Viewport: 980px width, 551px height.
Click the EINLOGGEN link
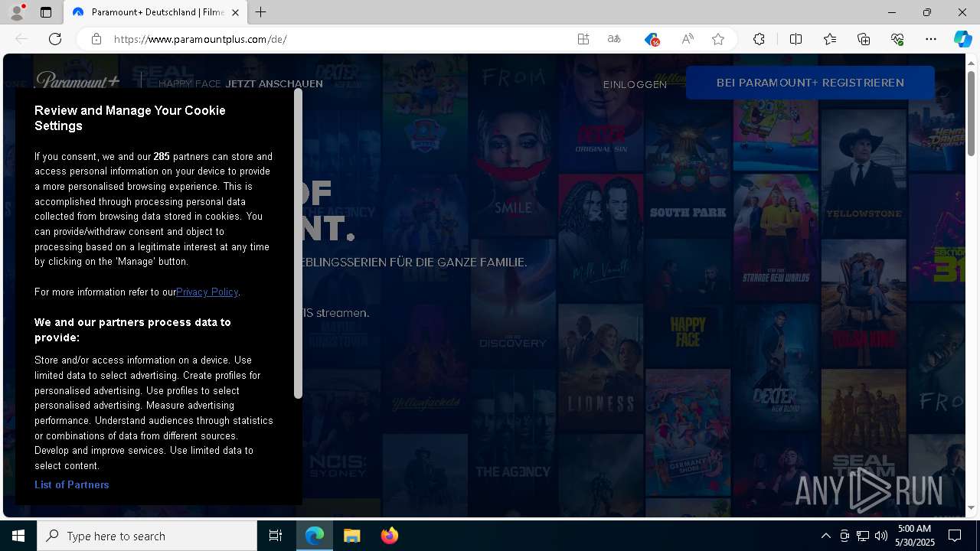635,84
